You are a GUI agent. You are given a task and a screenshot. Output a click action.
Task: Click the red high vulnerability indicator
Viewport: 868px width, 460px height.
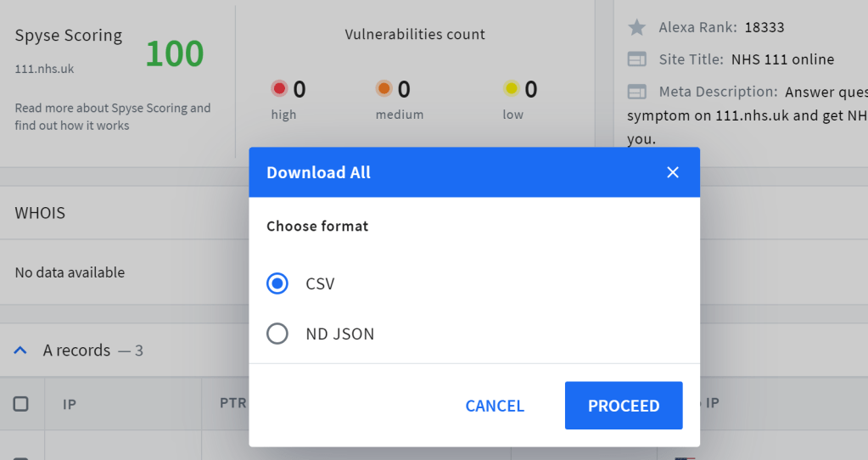coord(280,88)
